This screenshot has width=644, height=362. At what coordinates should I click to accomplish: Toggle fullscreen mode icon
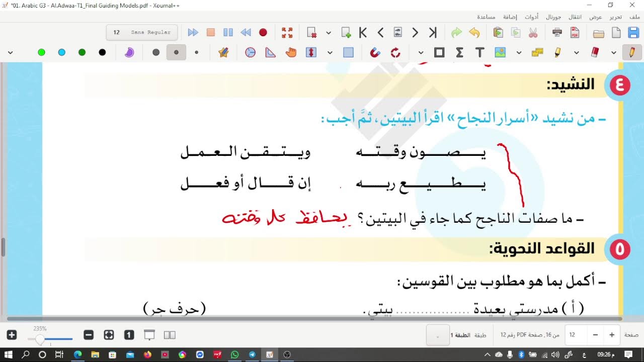[x=287, y=33]
